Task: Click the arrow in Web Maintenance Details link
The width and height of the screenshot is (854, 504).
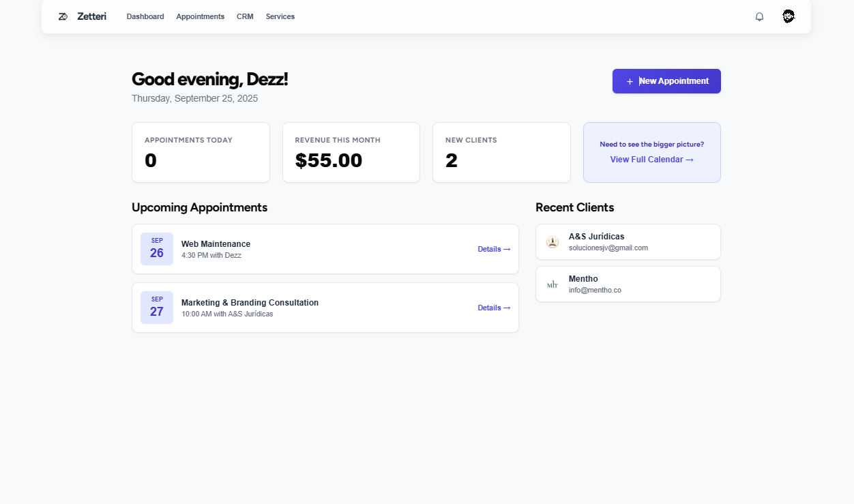Action: click(507, 249)
